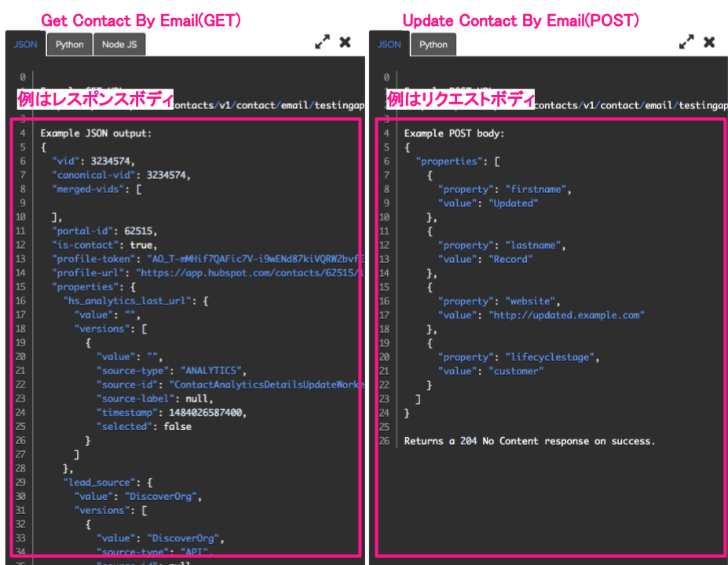Viewport: 728px width, 565px height.
Task: Open the Node JS tab
Action: tap(119, 45)
